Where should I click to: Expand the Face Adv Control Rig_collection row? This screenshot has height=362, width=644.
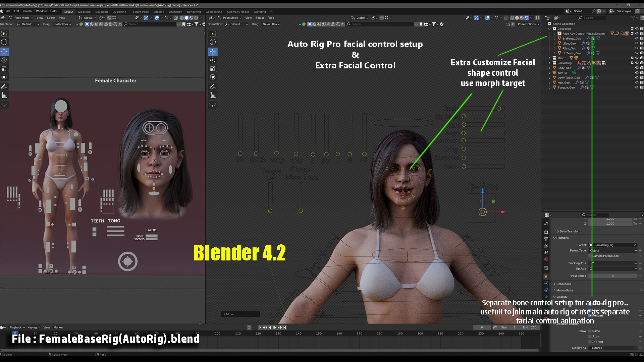(x=554, y=34)
